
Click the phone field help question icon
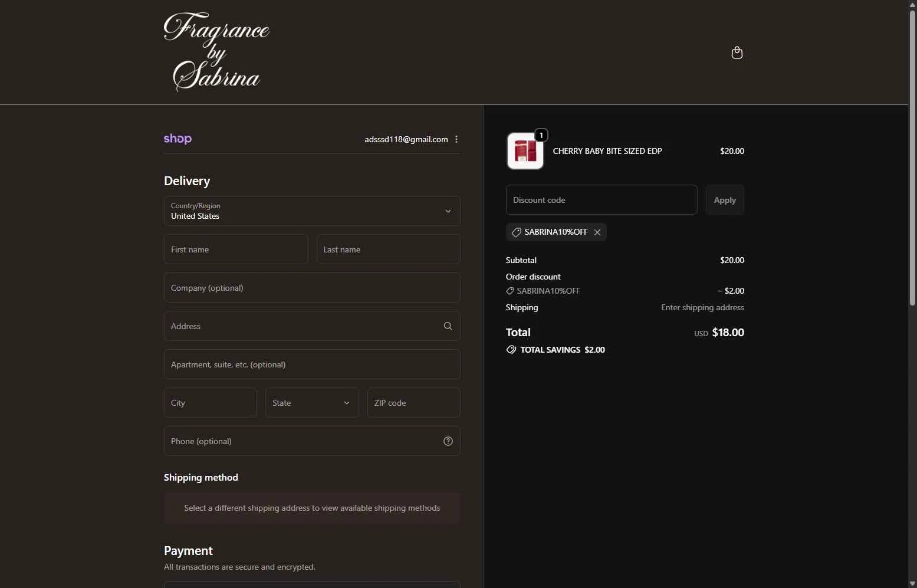pyautogui.click(x=448, y=441)
